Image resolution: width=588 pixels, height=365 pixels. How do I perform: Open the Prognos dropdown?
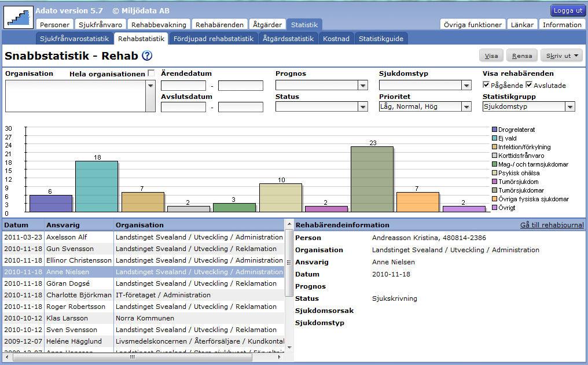click(363, 86)
